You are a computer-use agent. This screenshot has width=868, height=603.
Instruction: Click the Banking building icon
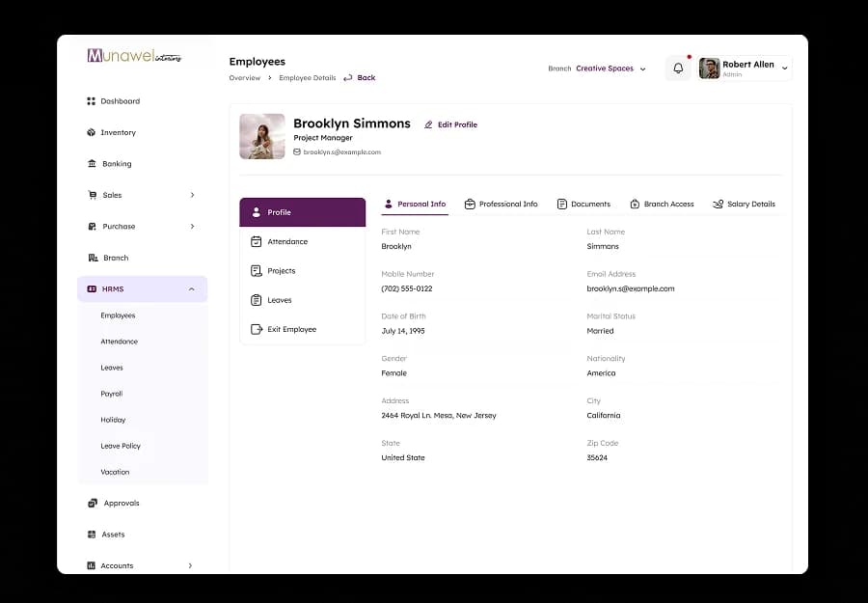pyautogui.click(x=92, y=163)
